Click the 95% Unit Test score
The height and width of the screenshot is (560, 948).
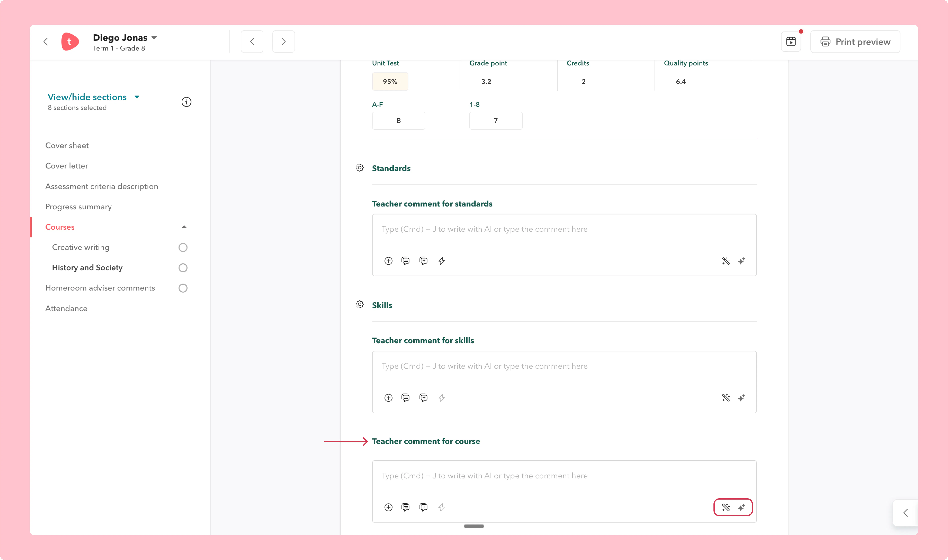pos(390,82)
